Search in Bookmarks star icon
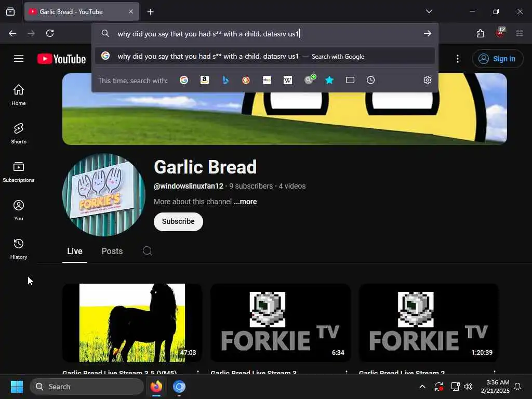The image size is (532, 399). pos(329,80)
